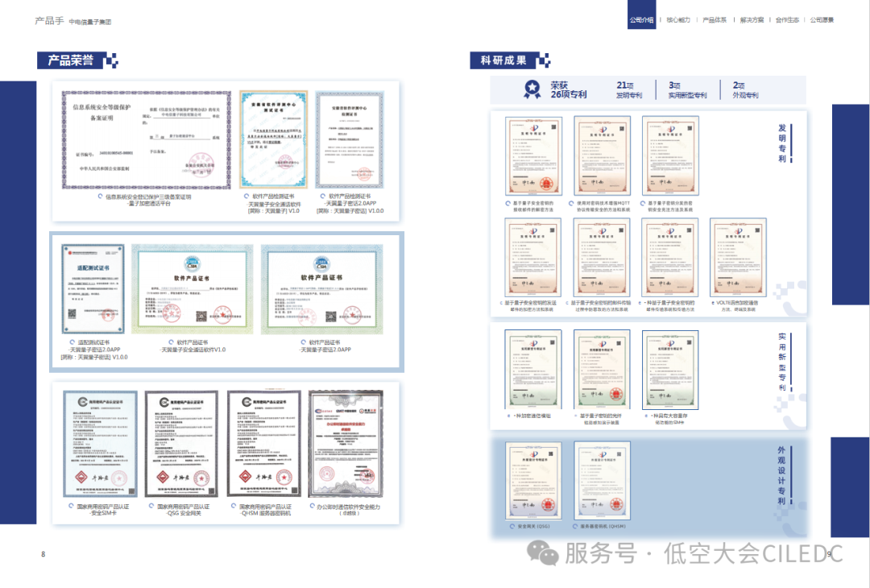
Task: Open the 服务器密码机 (QHSM) design patent thumbnail
Action: click(602, 480)
